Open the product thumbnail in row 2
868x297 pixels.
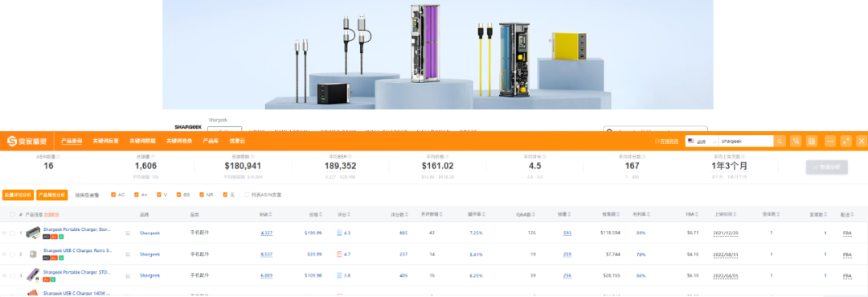(33, 254)
